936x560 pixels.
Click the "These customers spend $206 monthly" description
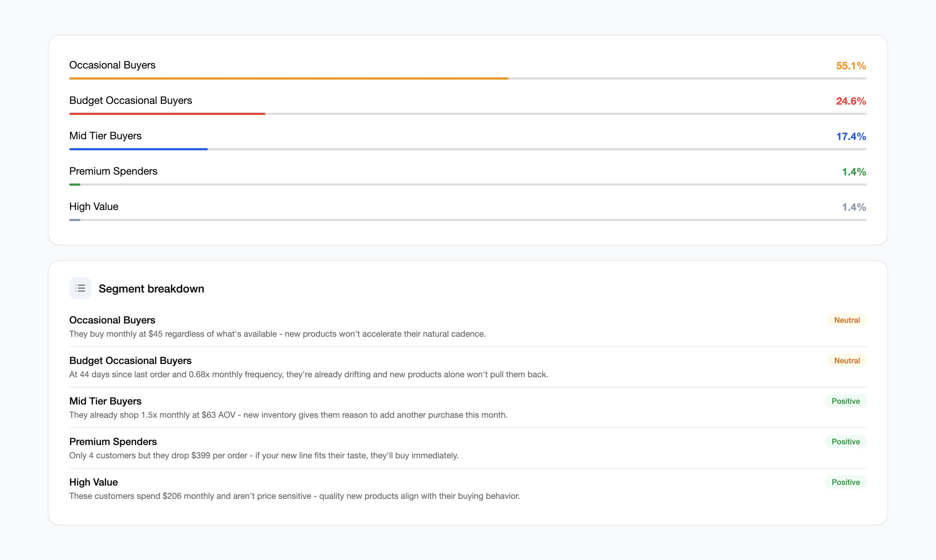pos(294,496)
